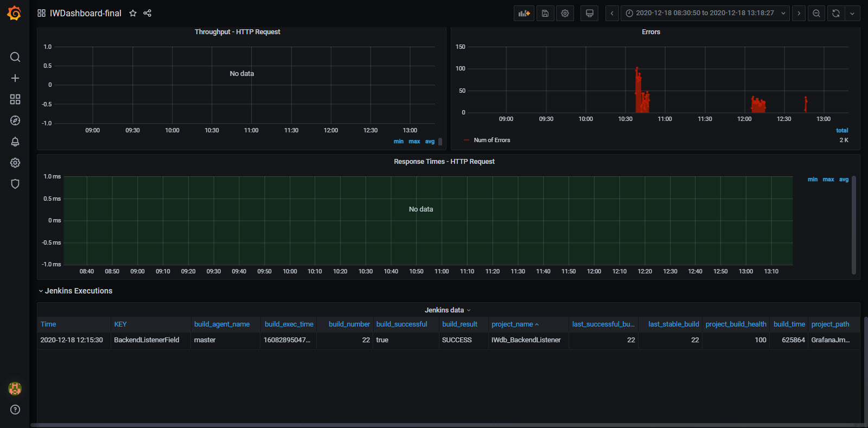Click the Num of Errors red color swatch

coord(467,140)
